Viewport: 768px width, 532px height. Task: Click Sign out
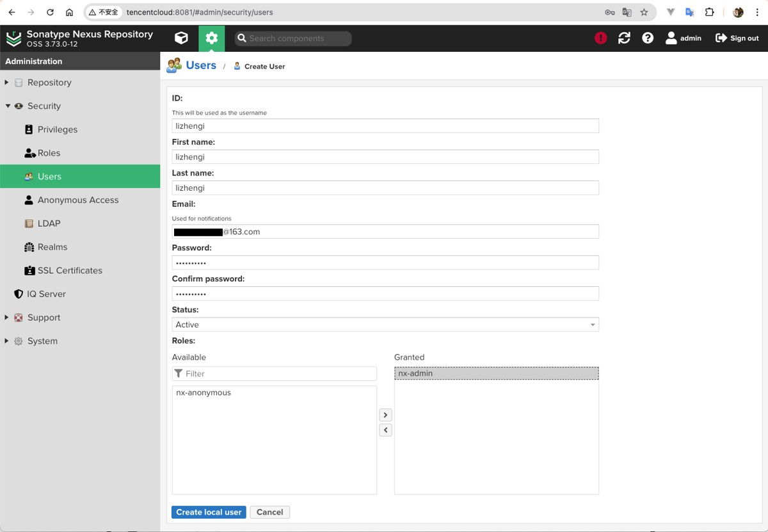(737, 38)
